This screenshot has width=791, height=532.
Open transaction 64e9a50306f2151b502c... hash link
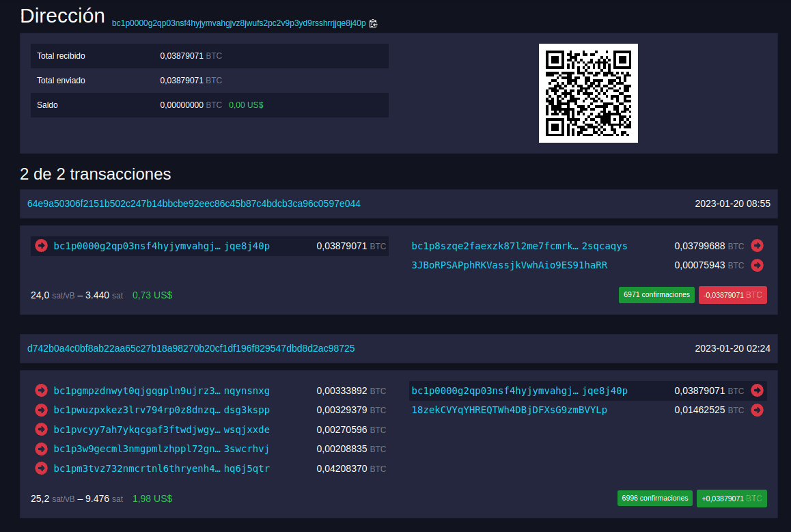point(194,204)
